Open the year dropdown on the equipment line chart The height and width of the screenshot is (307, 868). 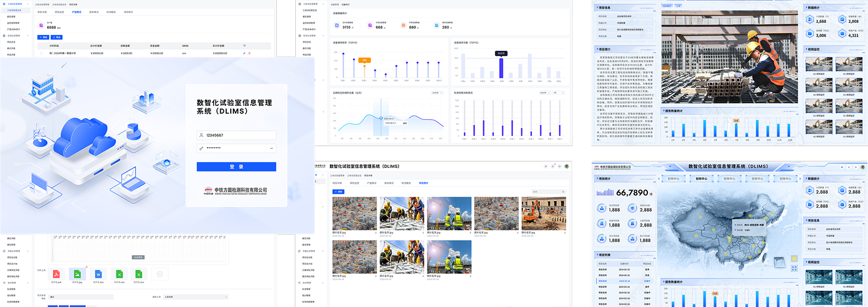coord(437,93)
